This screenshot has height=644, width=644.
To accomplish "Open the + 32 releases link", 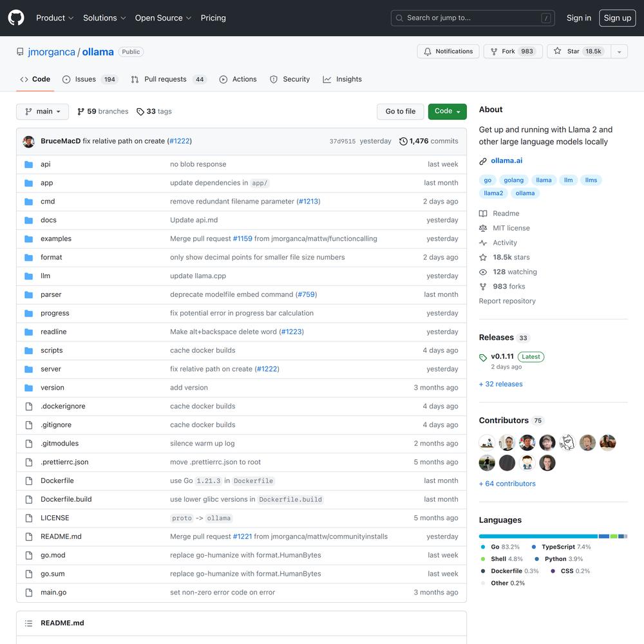I will (x=500, y=384).
